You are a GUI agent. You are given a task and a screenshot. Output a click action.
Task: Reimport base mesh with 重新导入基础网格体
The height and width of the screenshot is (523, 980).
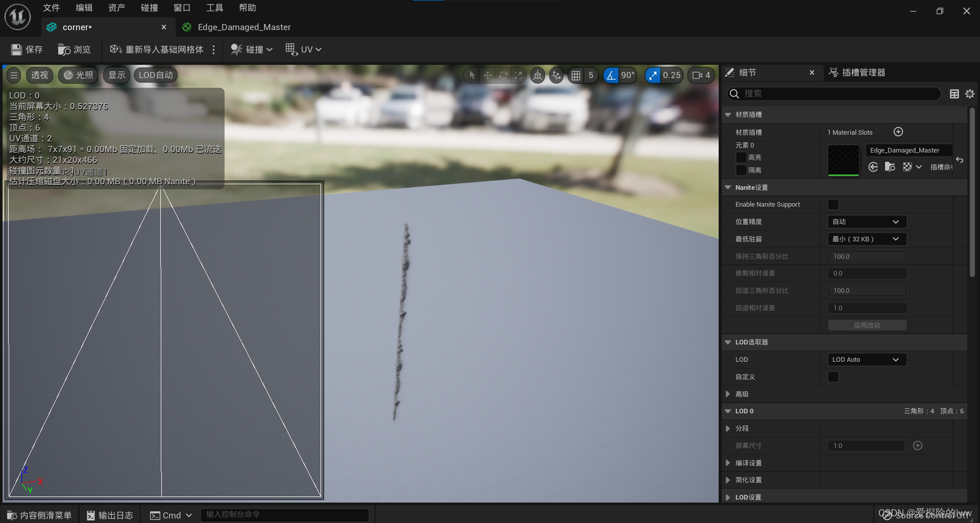click(157, 49)
